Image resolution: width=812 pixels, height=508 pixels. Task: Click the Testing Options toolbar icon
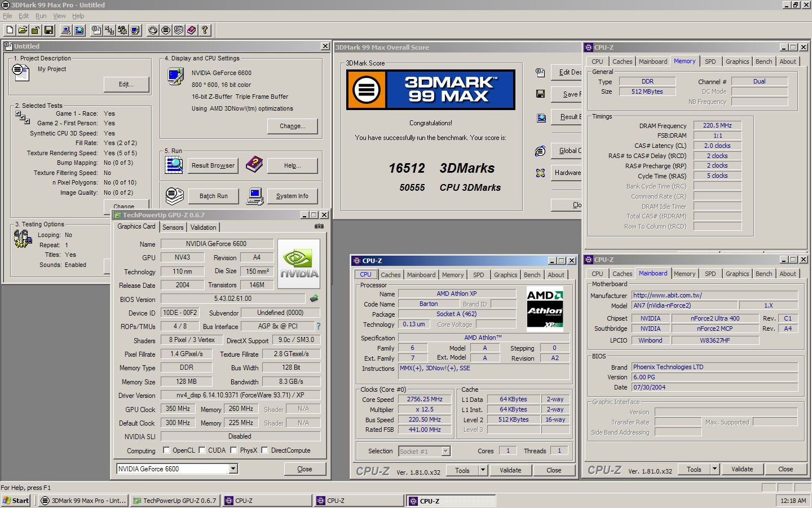point(122,30)
